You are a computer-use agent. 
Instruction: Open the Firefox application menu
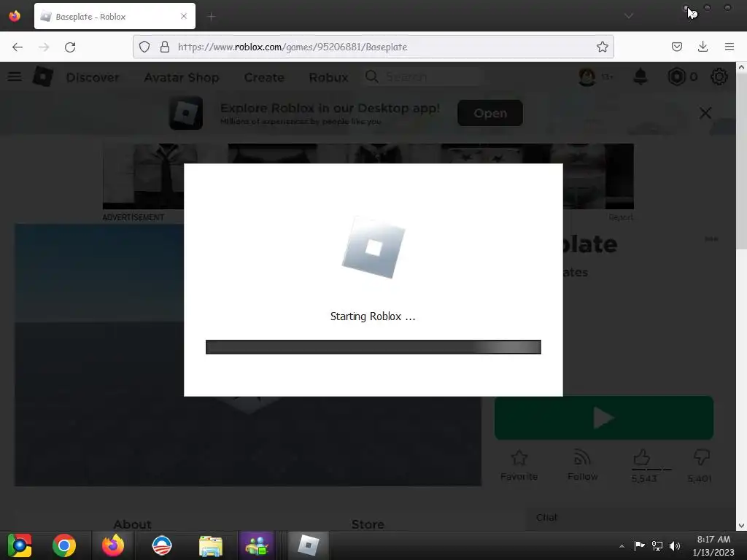coord(729,47)
